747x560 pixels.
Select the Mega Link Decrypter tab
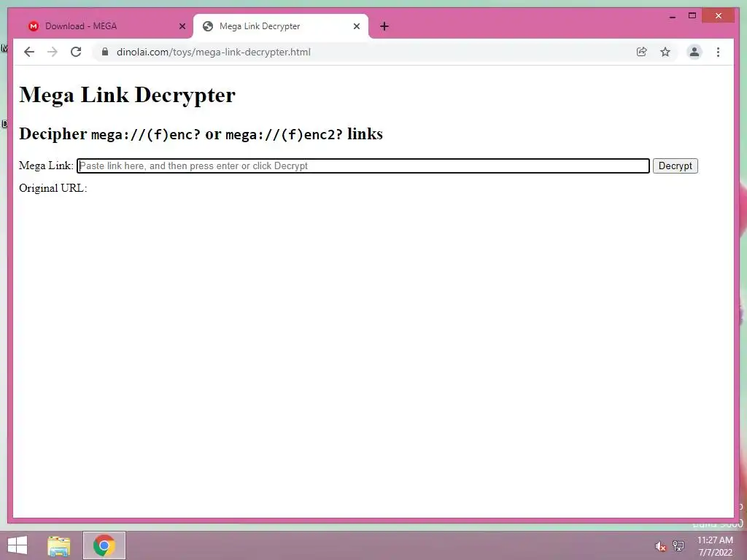[x=280, y=26]
